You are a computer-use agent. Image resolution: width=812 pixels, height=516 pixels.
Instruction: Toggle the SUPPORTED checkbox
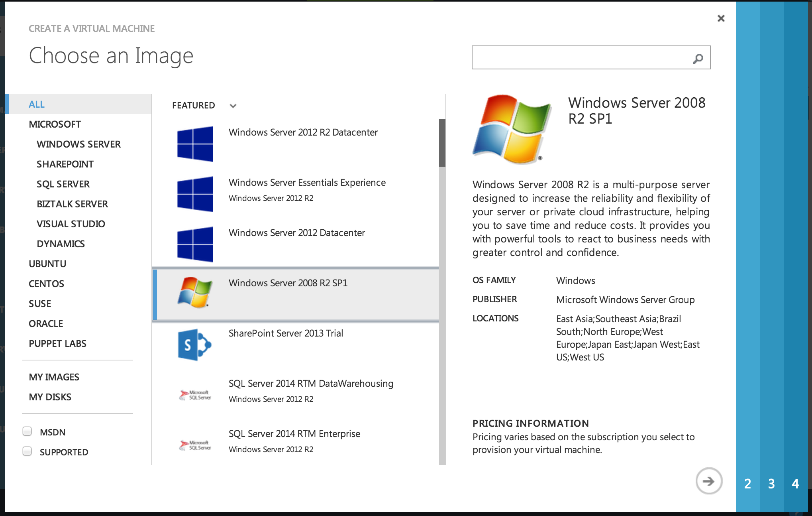[x=27, y=451]
